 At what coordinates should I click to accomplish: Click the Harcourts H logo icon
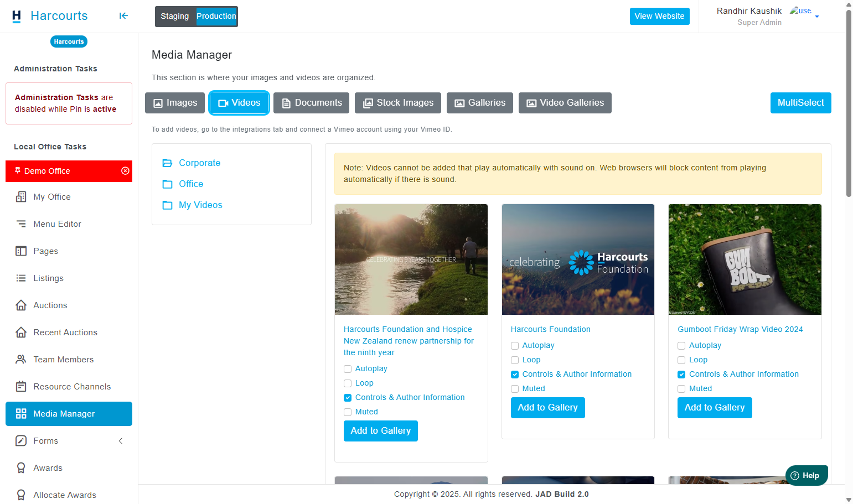[17, 16]
